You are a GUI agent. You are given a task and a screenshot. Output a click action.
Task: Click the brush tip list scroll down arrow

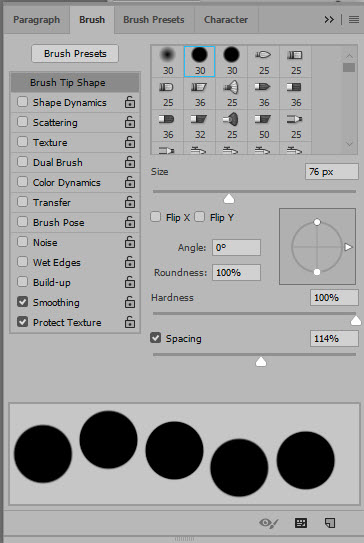coord(349,144)
